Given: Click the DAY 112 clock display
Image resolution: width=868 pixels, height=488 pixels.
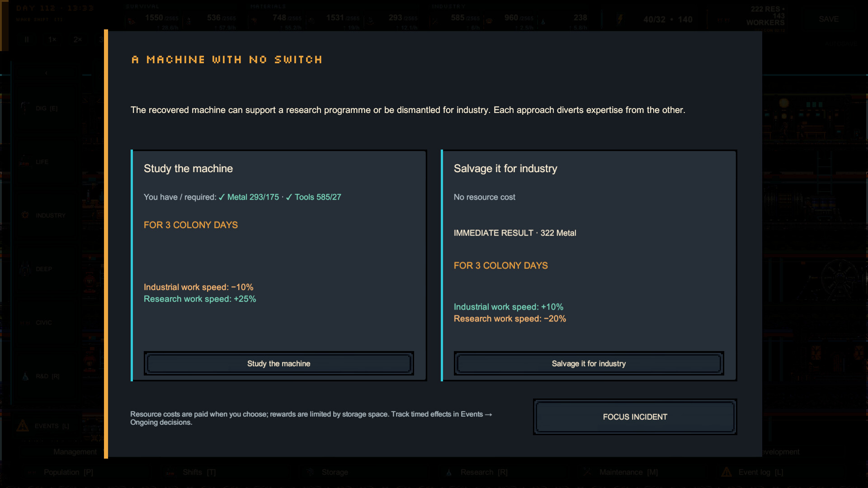Looking at the screenshot, I should coord(55,8).
